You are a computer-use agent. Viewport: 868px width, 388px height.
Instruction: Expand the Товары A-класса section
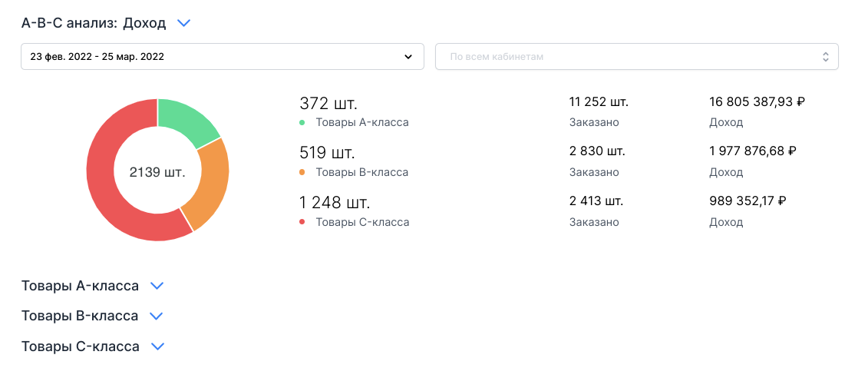[157, 286]
